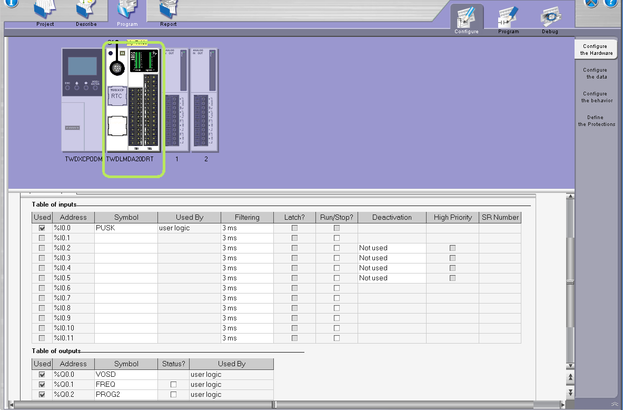
Task: Click the vertical scrollbar up arrow
Action: click(570, 196)
